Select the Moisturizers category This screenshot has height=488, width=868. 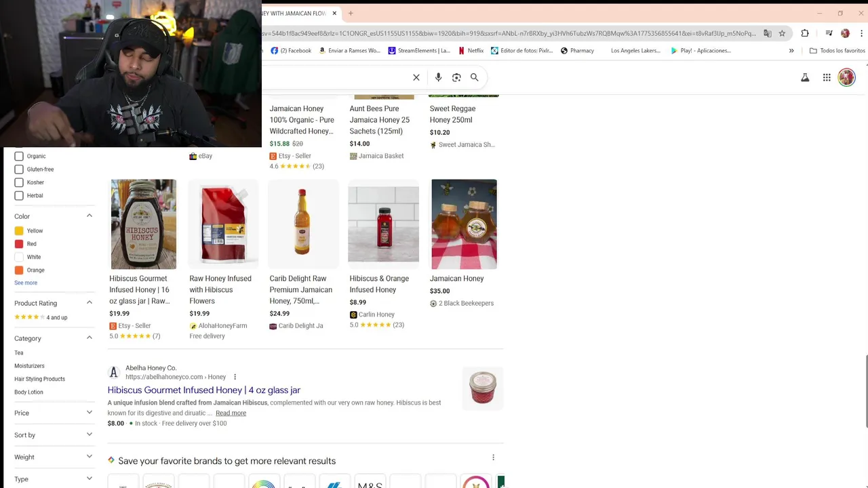[x=29, y=366]
